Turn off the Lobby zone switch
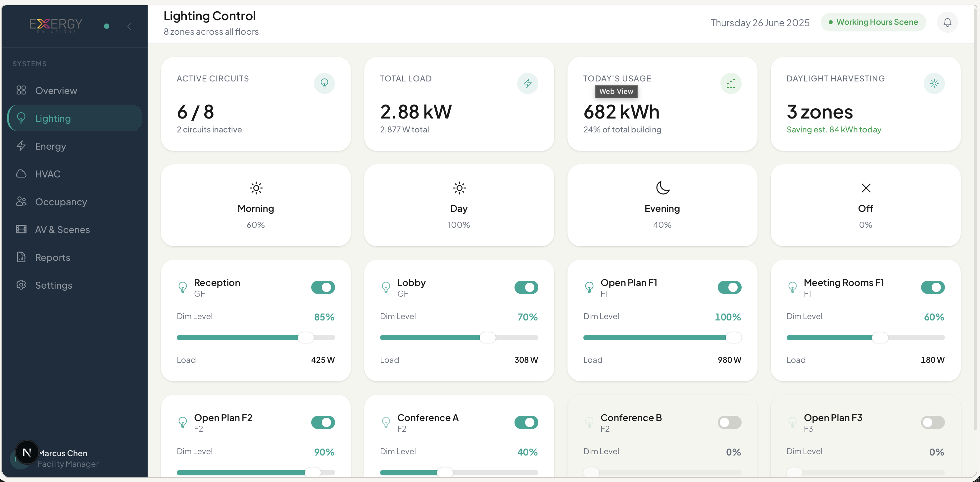This screenshot has height=482, width=980. click(x=526, y=287)
